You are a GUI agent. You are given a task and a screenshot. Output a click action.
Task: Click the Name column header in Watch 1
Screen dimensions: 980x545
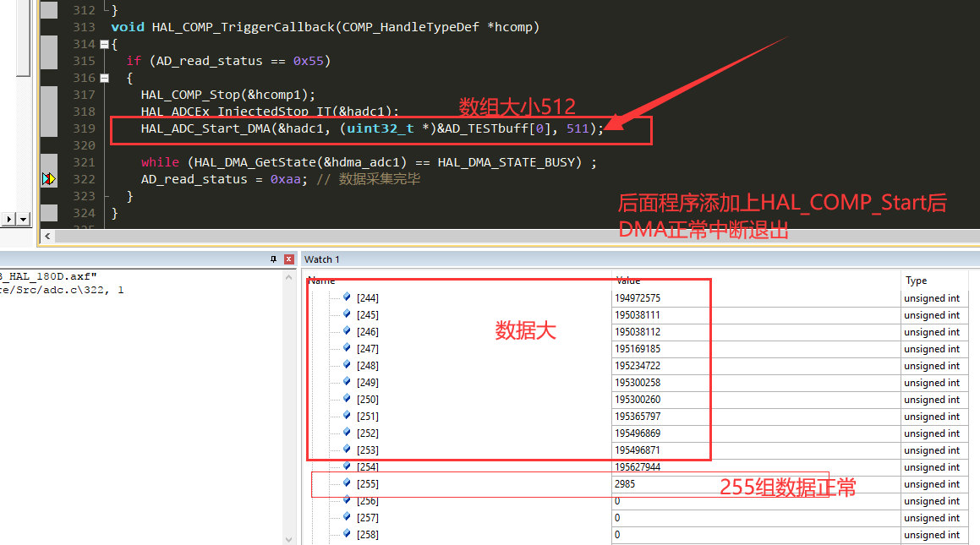coord(321,281)
